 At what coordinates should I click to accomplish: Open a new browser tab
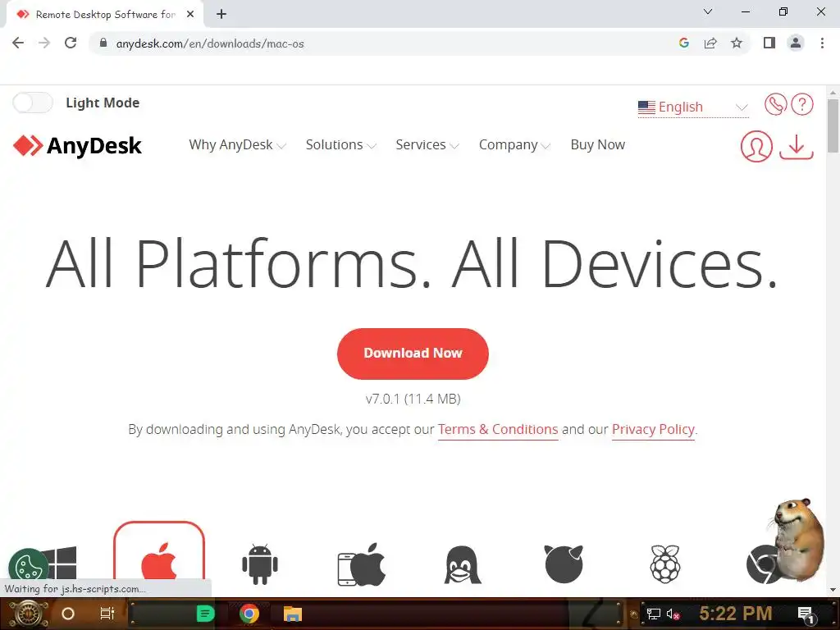[x=221, y=14]
